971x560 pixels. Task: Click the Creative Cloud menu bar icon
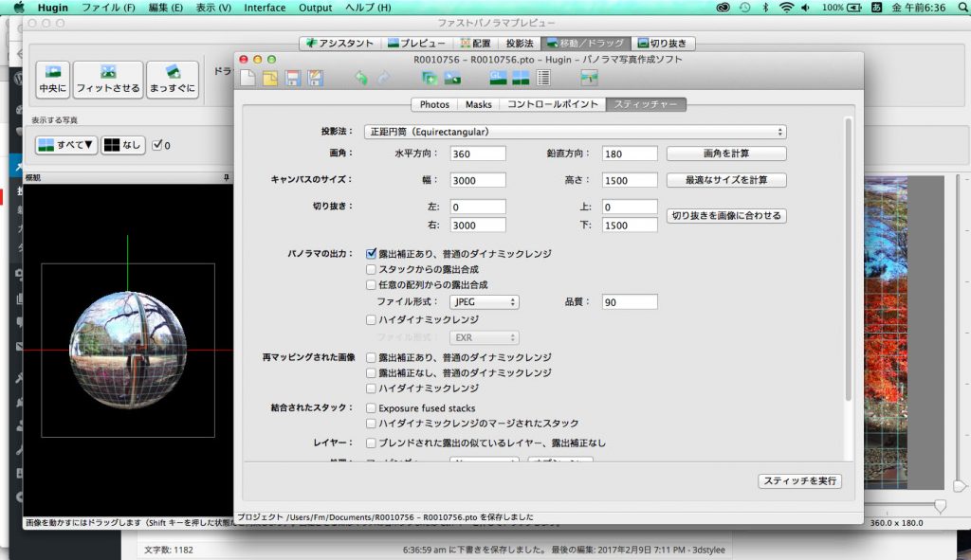tap(723, 8)
